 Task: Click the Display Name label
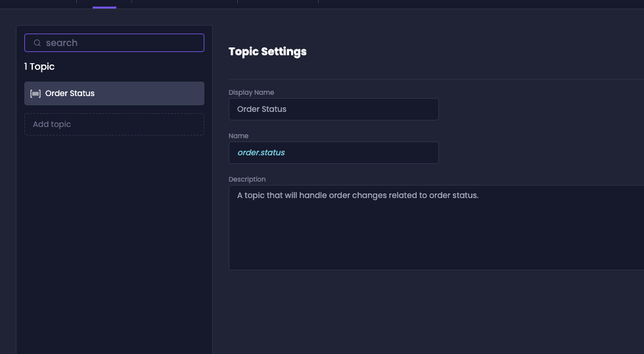pos(251,93)
